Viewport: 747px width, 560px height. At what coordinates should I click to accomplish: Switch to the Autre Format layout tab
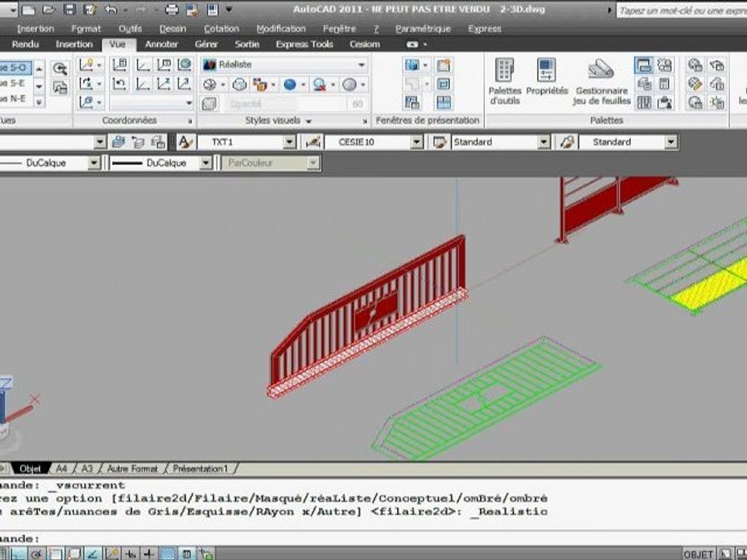click(x=132, y=468)
